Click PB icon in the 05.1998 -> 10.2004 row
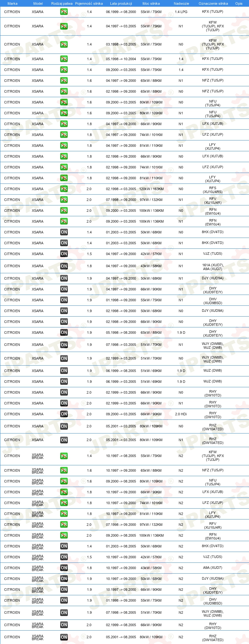 [64, 59]
